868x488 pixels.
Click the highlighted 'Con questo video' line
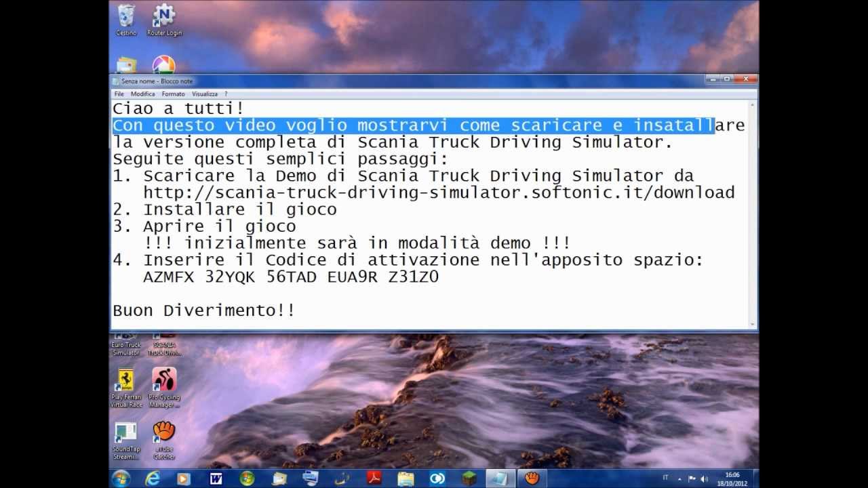[x=429, y=125]
